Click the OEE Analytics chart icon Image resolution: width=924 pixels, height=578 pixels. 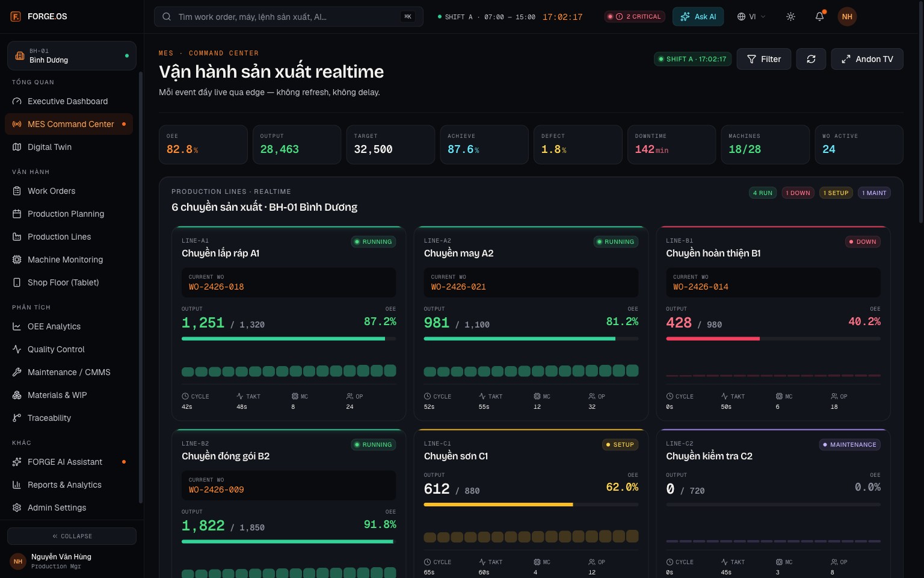tap(17, 326)
